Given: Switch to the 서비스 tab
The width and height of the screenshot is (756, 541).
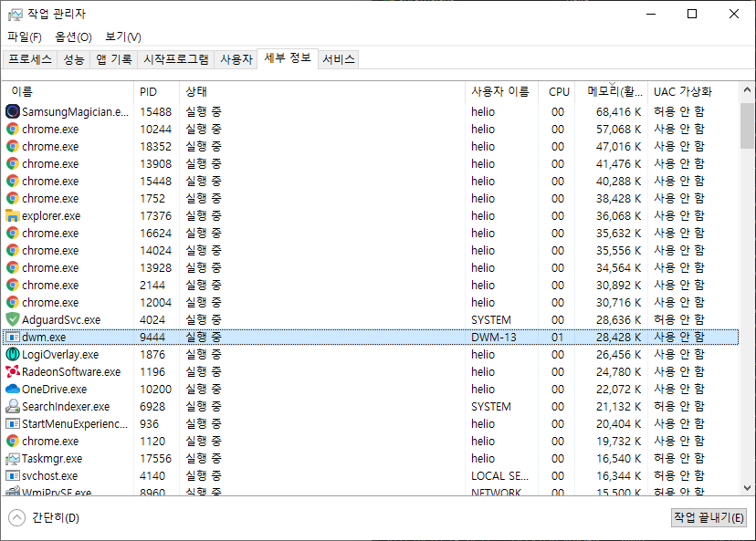Looking at the screenshot, I should (x=339, y=59).
